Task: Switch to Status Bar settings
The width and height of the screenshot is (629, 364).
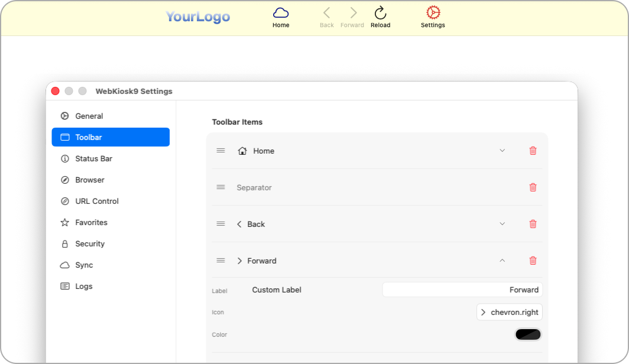Action: coord(93,158)
